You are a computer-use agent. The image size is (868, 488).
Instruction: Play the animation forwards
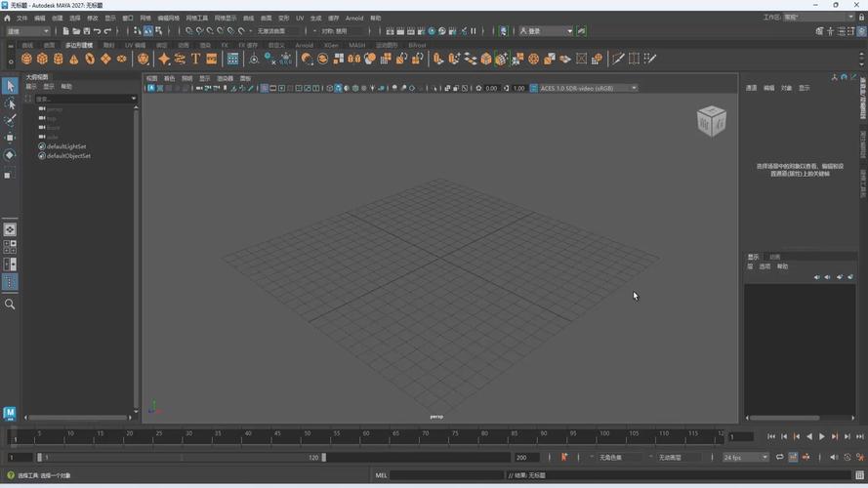pos(822,436)
